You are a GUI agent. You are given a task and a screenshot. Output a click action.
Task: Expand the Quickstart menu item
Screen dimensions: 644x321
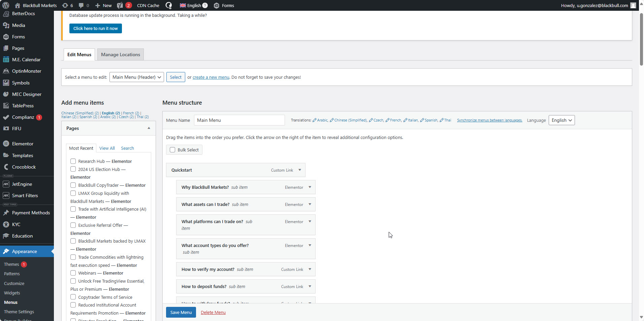[300, 170]
